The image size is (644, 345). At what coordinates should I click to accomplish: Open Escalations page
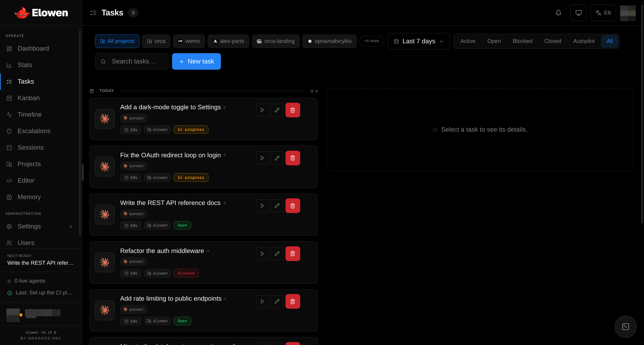point(40,131)
